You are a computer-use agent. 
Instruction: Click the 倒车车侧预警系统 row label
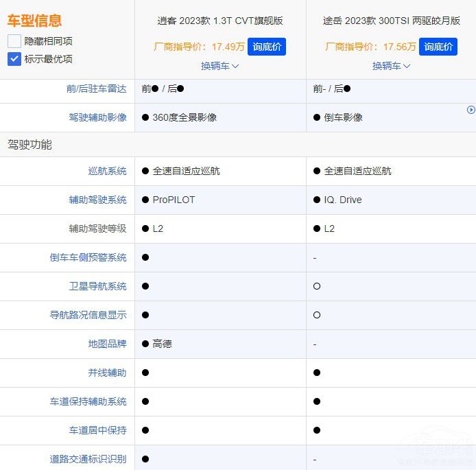click(x=88, y=257)
